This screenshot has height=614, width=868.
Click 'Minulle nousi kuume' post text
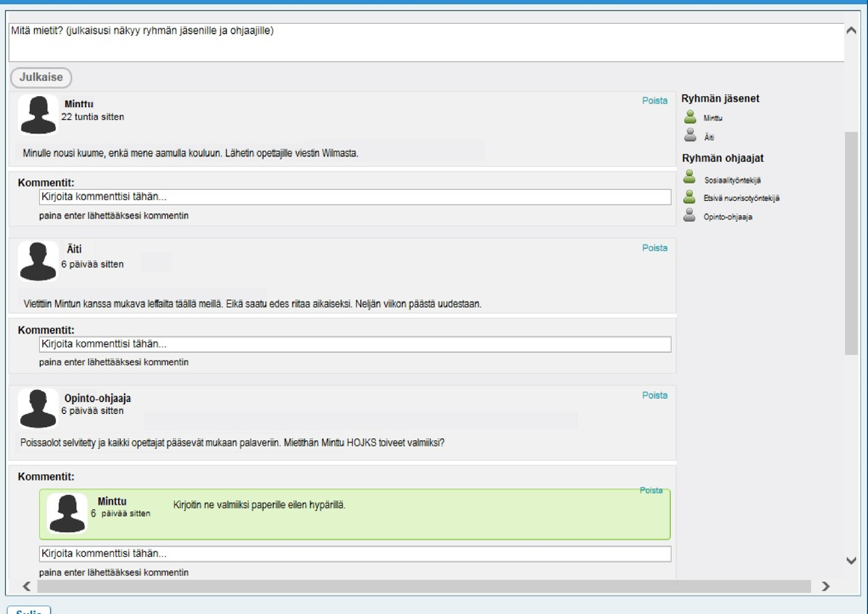point(191,153)
